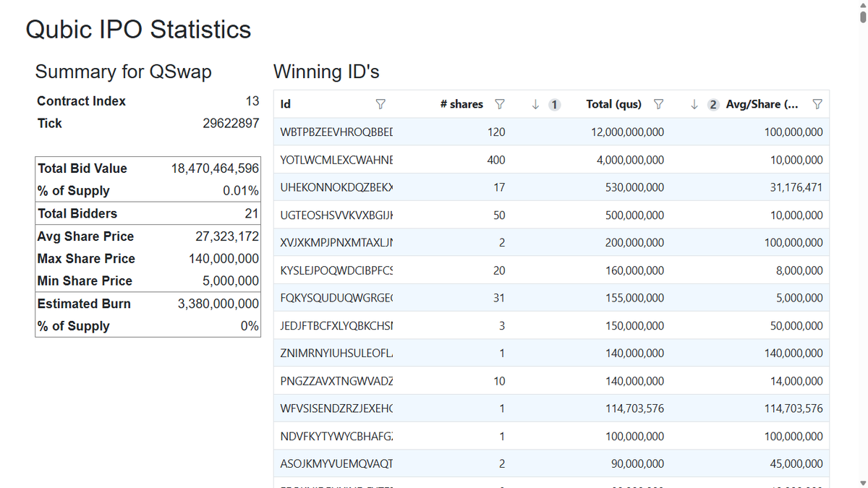Sort by the # shares column header

(461, 104)
